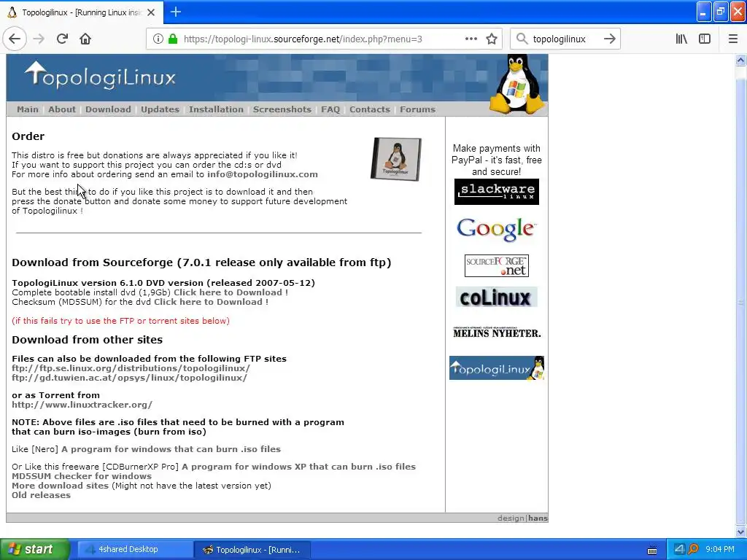This screenshot has width=747, height=560.
Task: Select the Topologilinux browser tab
Action: tap(82, 12)
